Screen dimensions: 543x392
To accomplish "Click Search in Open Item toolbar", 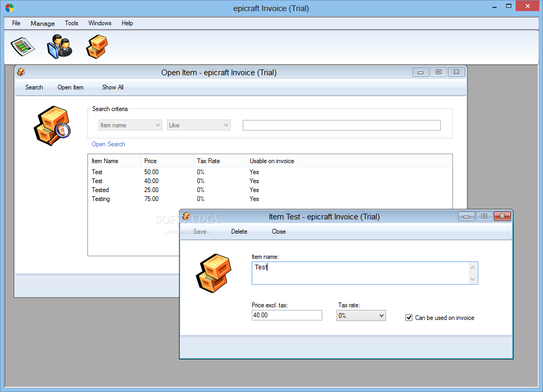I will tap(34, 87).
